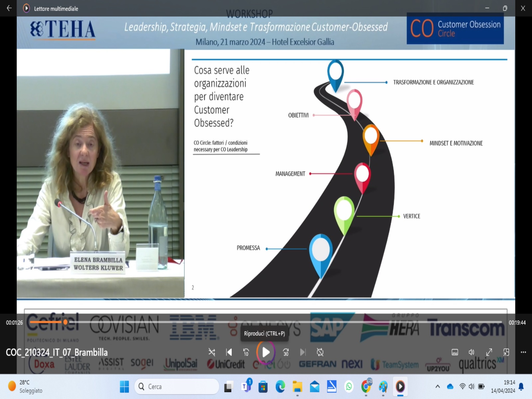Image resolution: width=532 pixels, height=399 pixels.
Task: Click the Riproduci play button
Action: (266, 352)
